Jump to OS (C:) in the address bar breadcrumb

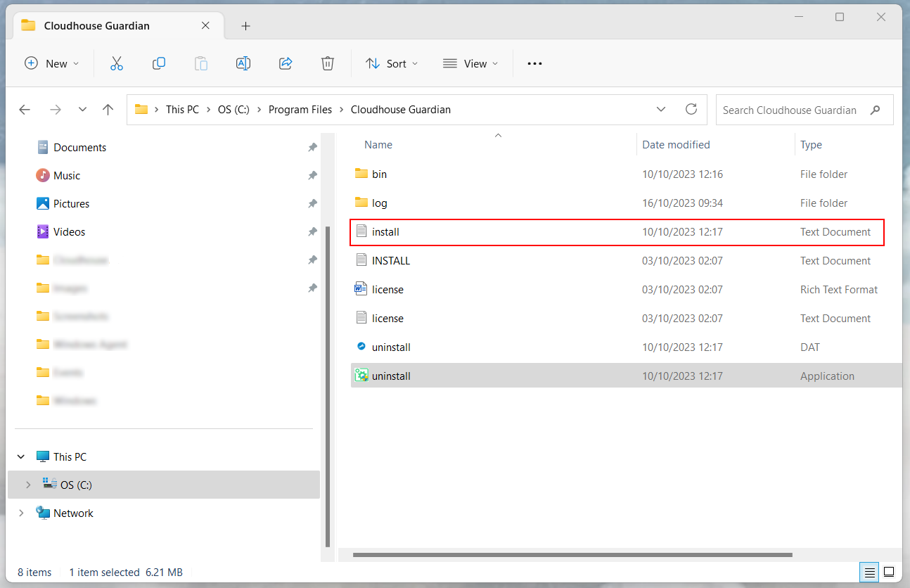233,110
